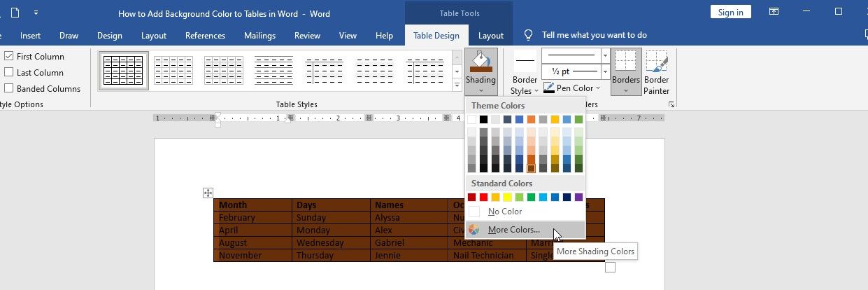
Task: Select the selected dark orange shade swatch
Action: click(532, 168)
